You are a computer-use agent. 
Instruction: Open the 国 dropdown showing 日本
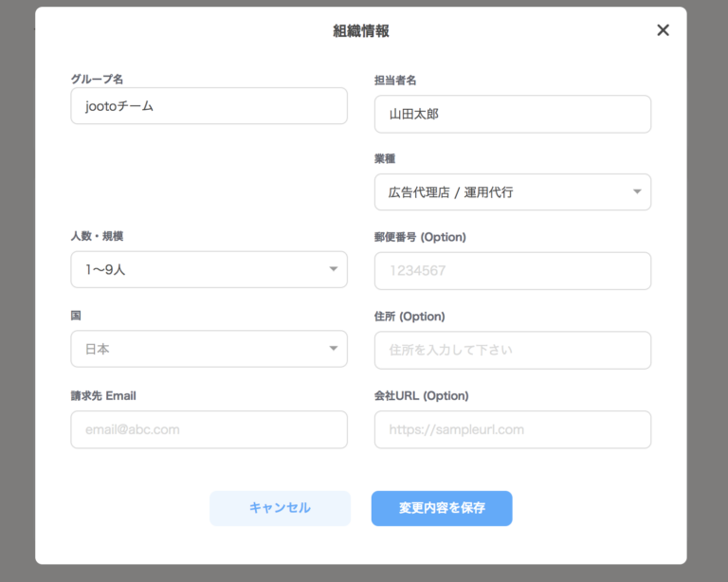point(199,349)
